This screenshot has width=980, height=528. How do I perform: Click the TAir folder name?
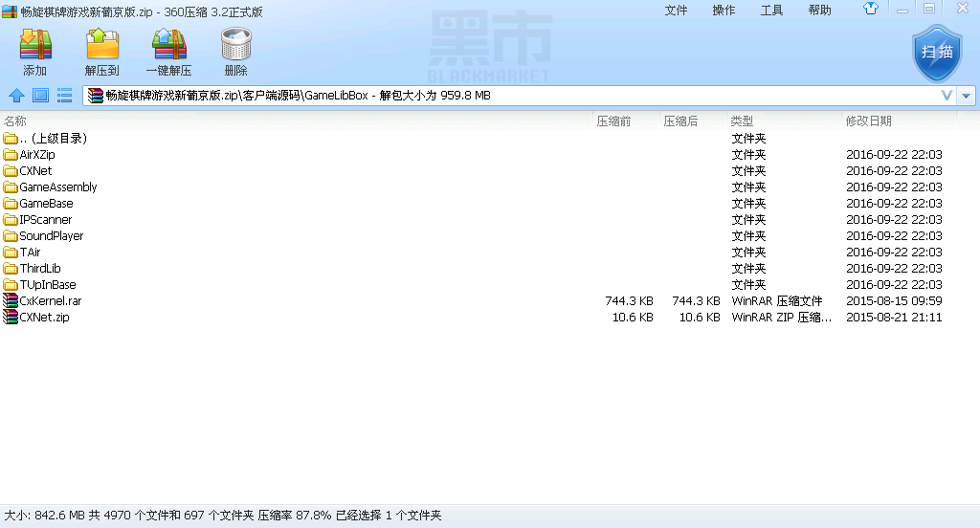pyautogui.click(x=30, y=252)
